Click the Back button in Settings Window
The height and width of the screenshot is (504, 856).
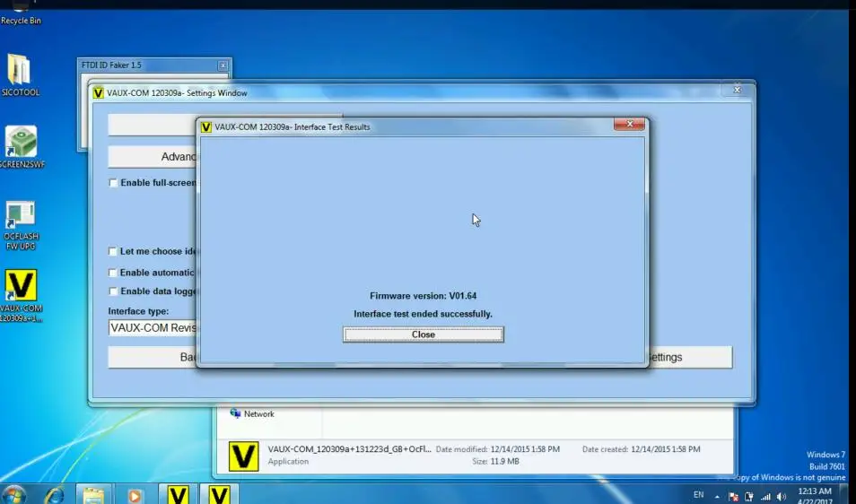[x=153, y=357]
